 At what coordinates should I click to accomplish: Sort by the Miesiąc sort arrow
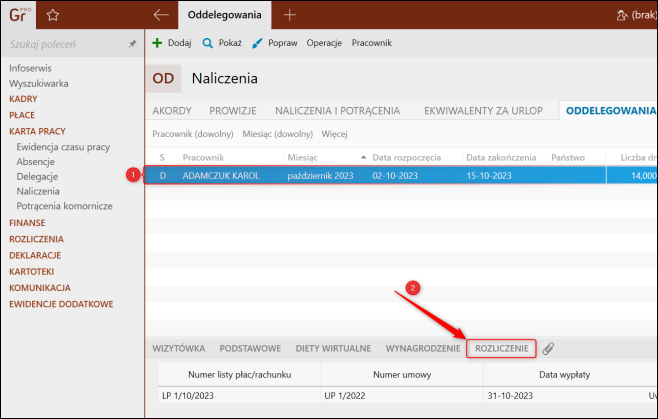[363, 157]
